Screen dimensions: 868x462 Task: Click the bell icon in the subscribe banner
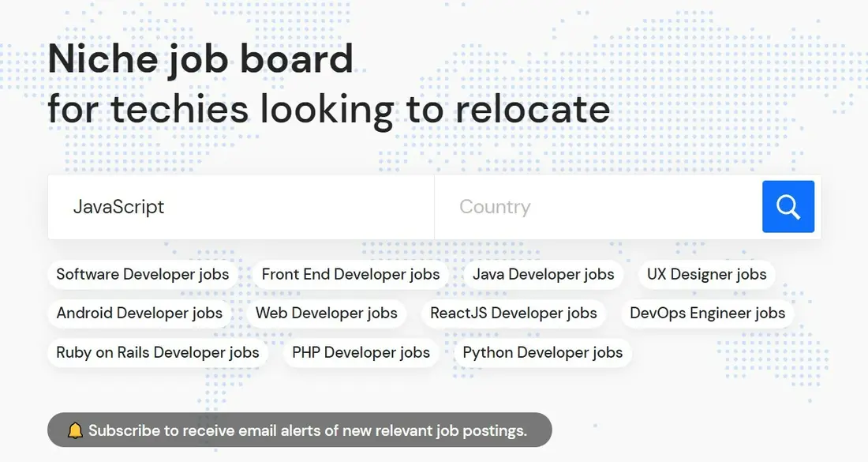(75, 430)
